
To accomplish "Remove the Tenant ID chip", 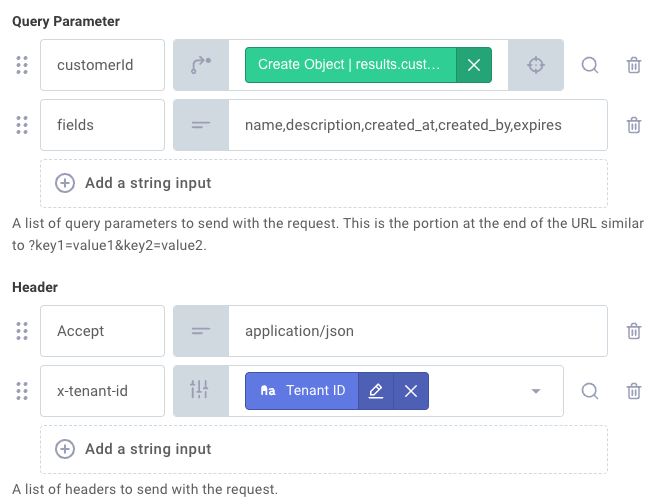I will 411,391.
